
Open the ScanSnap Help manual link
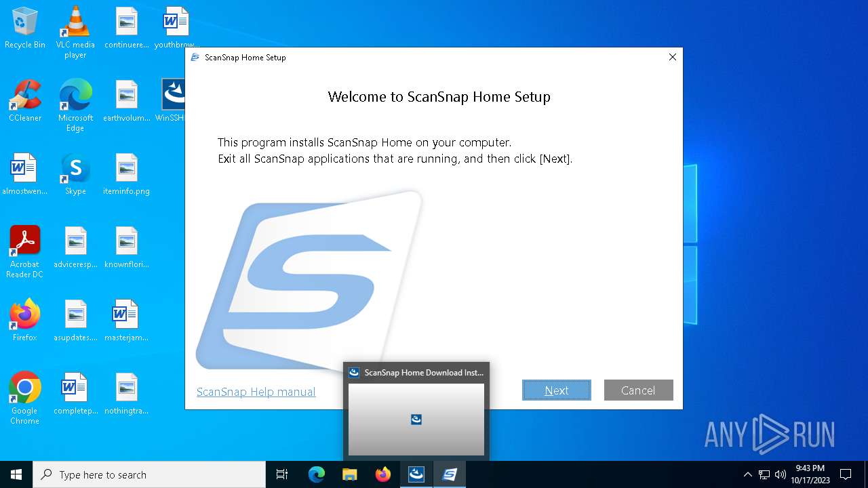[256, 392]
